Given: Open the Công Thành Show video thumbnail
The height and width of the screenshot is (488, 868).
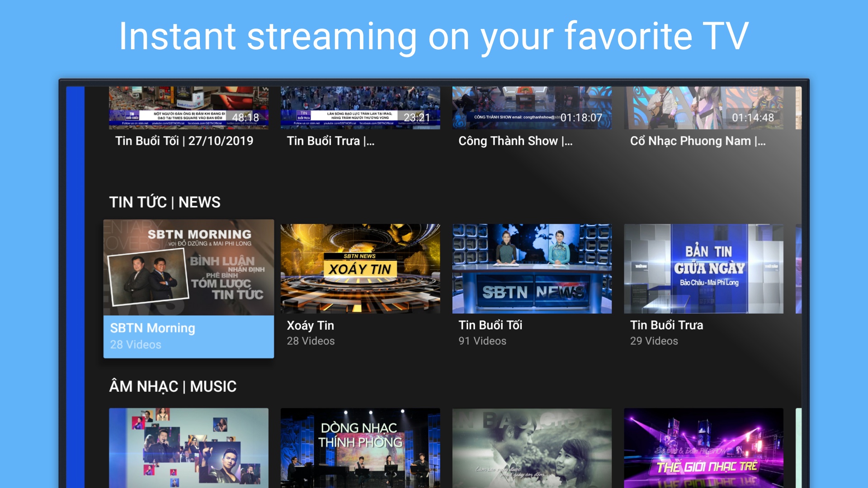Looking at the screenshot, I should [532, 108].
